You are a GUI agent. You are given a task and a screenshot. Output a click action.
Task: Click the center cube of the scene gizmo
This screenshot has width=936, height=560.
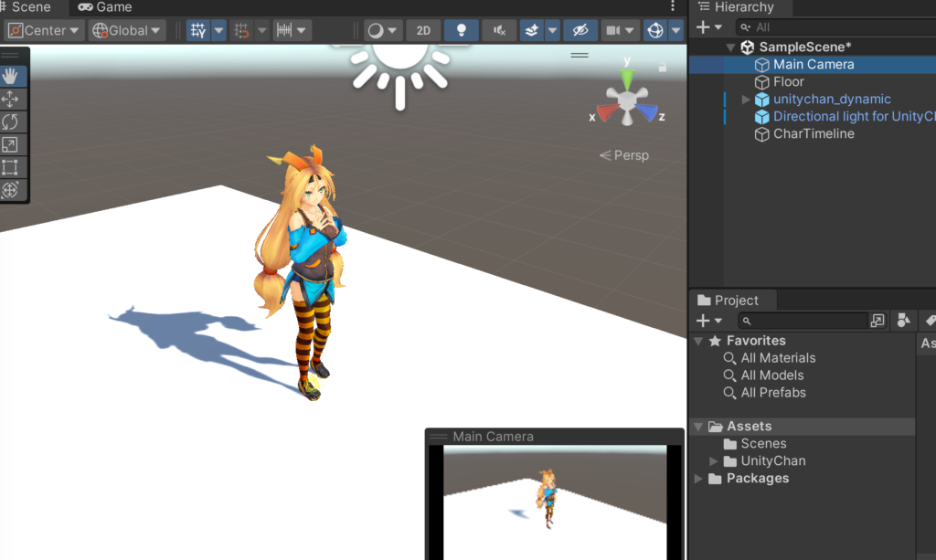[627, 101]
